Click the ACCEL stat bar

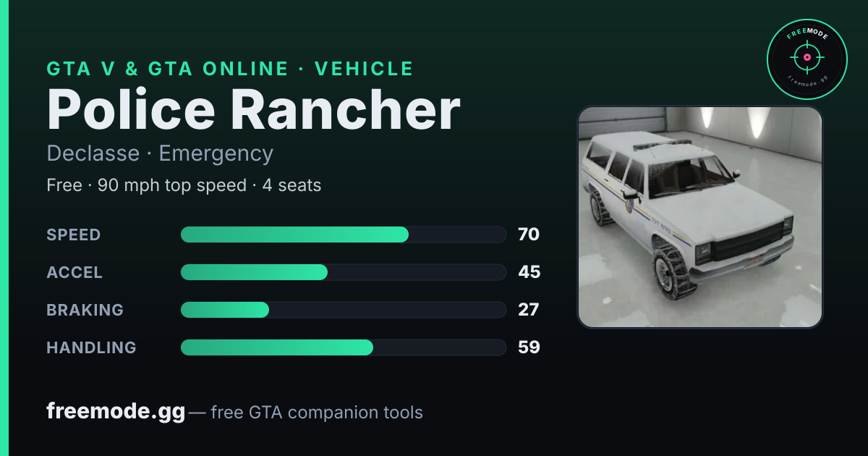pyautogui.click(x=343, y=272)
